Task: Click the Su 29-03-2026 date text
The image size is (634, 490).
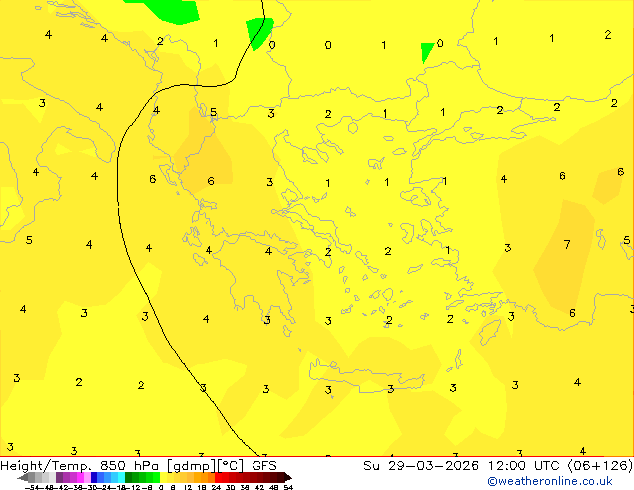Action: point(421,466)
